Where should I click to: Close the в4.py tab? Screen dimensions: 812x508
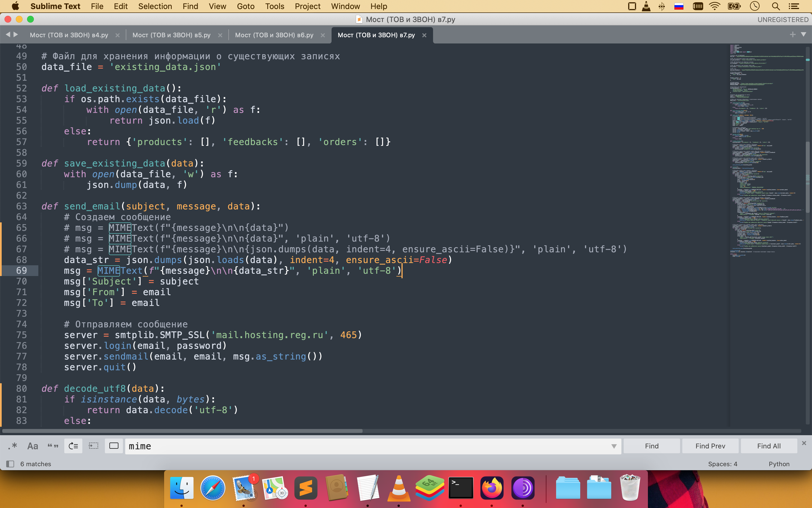118,35
